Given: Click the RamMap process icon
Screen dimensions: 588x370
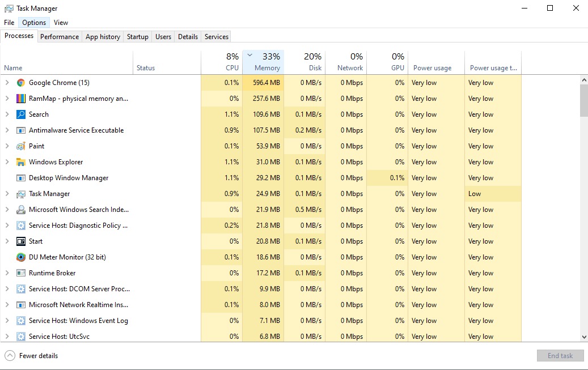Looking at the screenshot, I should tap(20, 99).
